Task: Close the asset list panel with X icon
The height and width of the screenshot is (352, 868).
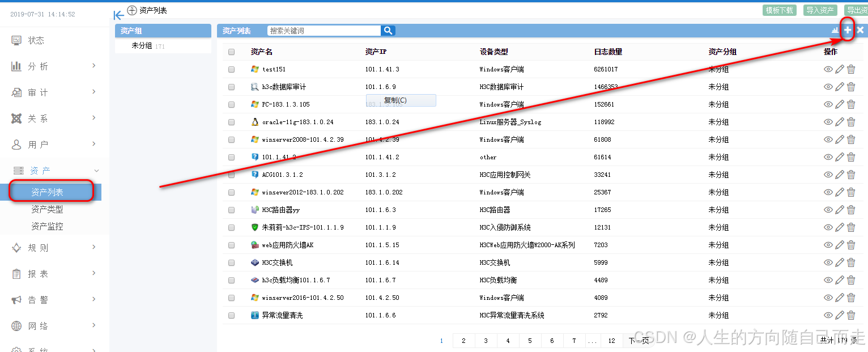Action: coord(860,30)
